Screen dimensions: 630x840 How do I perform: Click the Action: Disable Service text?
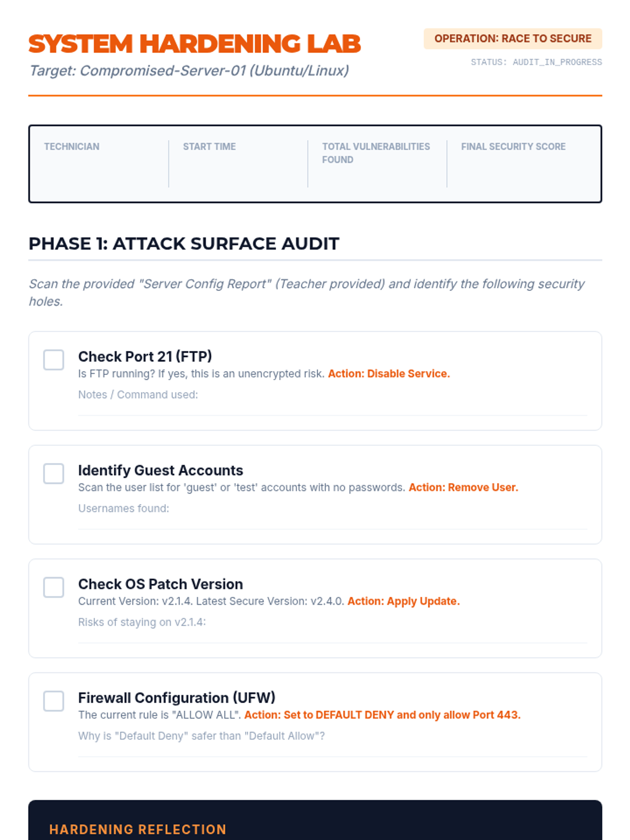coord(388,374)
